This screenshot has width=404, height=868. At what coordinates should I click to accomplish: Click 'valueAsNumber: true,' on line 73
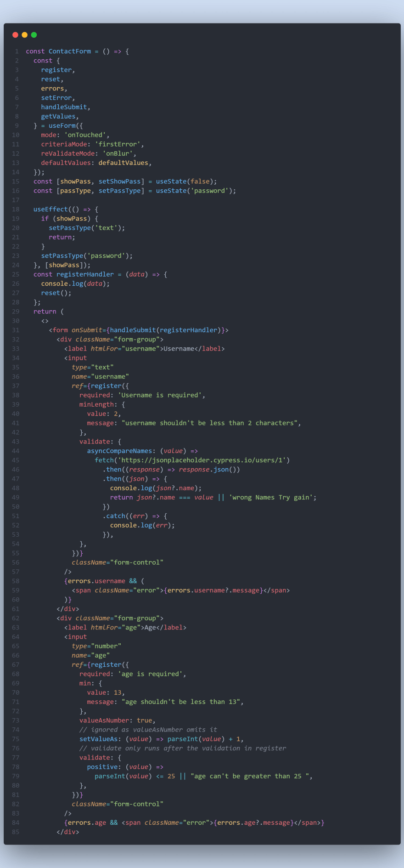point(118,720)
